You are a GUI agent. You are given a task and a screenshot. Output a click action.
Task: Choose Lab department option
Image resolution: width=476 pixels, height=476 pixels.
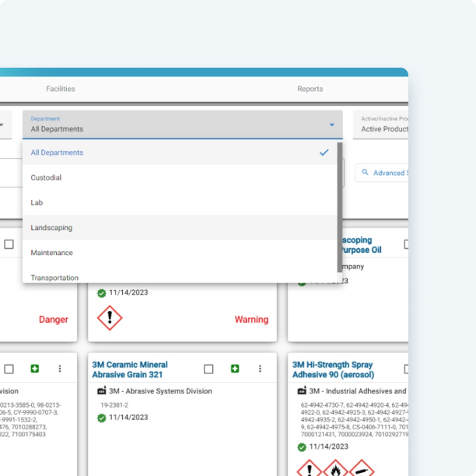(180, 202)
